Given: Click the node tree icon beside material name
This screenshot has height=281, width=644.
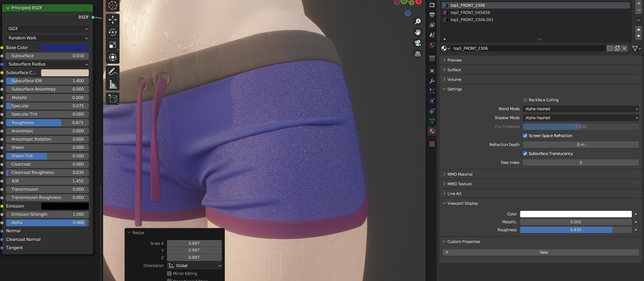Looking at the screenshot, I should (x=636, y=48).
